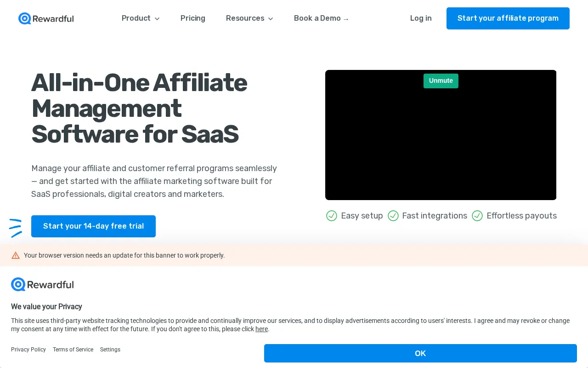Click the Log in link
Image resolution: width=588 pixels, height=368 pixels.
(421, 18)
